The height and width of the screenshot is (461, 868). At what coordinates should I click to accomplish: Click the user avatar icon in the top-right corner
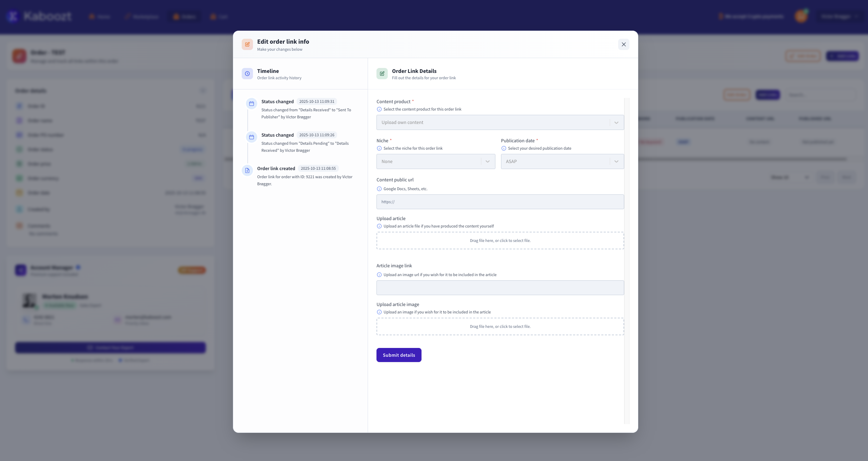(801, 16)
